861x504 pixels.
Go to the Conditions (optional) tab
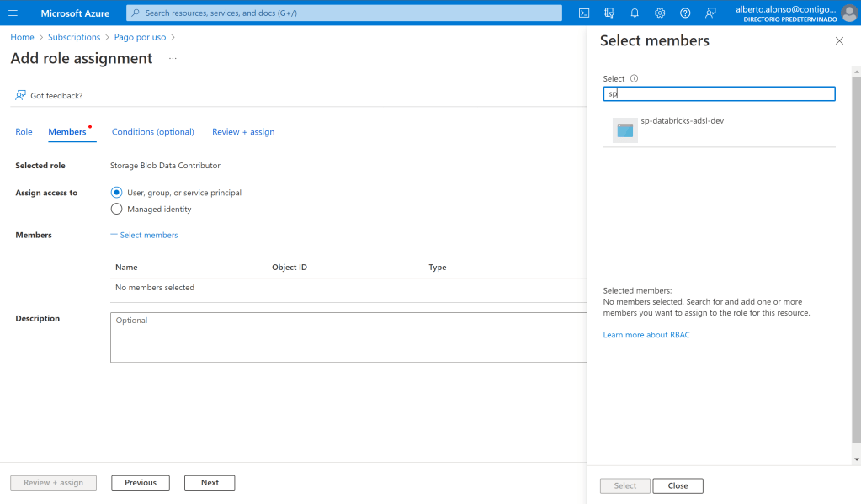point(152,132)
